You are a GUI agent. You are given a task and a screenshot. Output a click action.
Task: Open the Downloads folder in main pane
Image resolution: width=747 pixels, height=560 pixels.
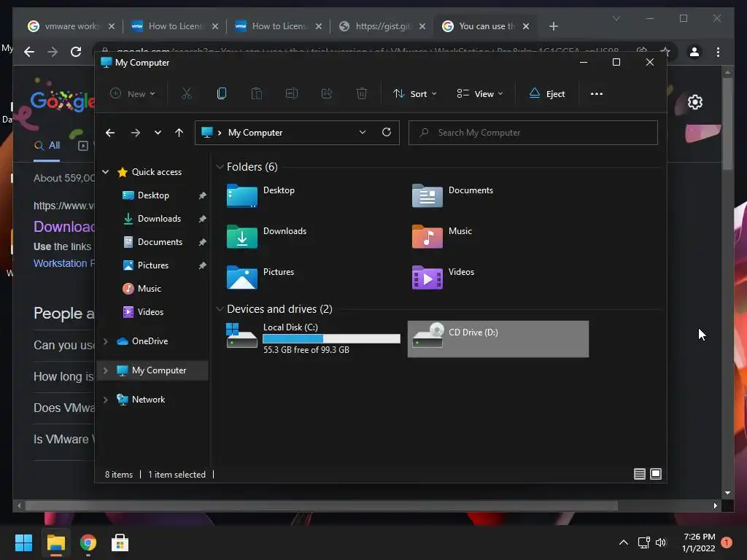click(x=242, y=237)
